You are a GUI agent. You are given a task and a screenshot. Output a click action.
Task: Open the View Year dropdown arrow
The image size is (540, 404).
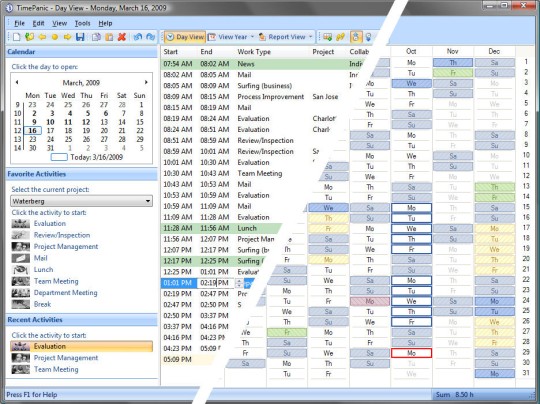point(252,37)
